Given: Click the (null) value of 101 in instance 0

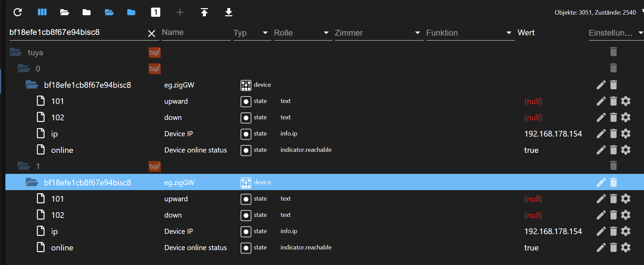Looking at the screenshot, I should tap(533, 101).
